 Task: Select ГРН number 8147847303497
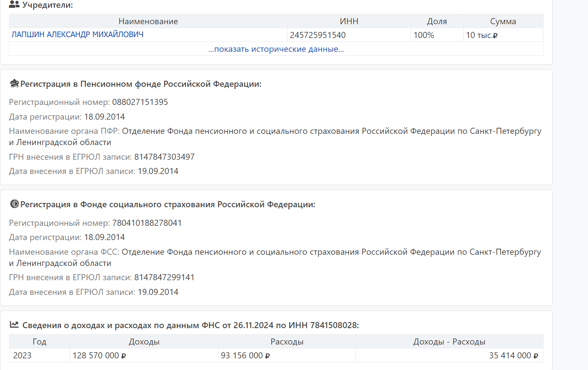pyautogui.click(x=164, y=157)
